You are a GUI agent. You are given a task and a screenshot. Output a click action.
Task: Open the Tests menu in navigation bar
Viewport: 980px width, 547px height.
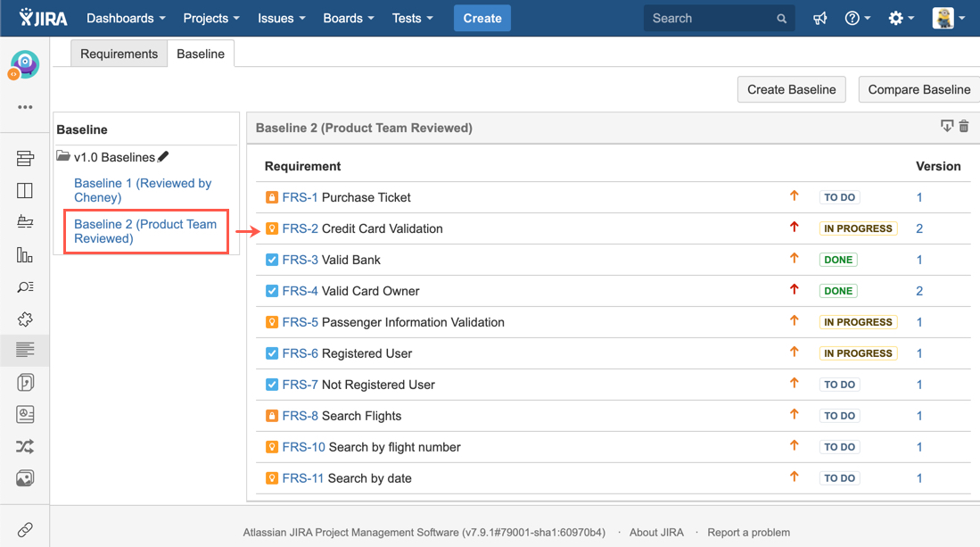(x=412, y=19)
